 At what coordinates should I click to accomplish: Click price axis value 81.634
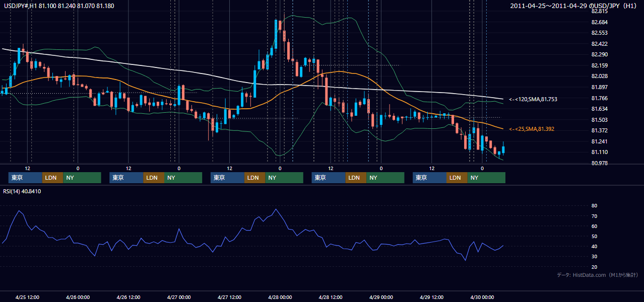[x=600, y=109]
